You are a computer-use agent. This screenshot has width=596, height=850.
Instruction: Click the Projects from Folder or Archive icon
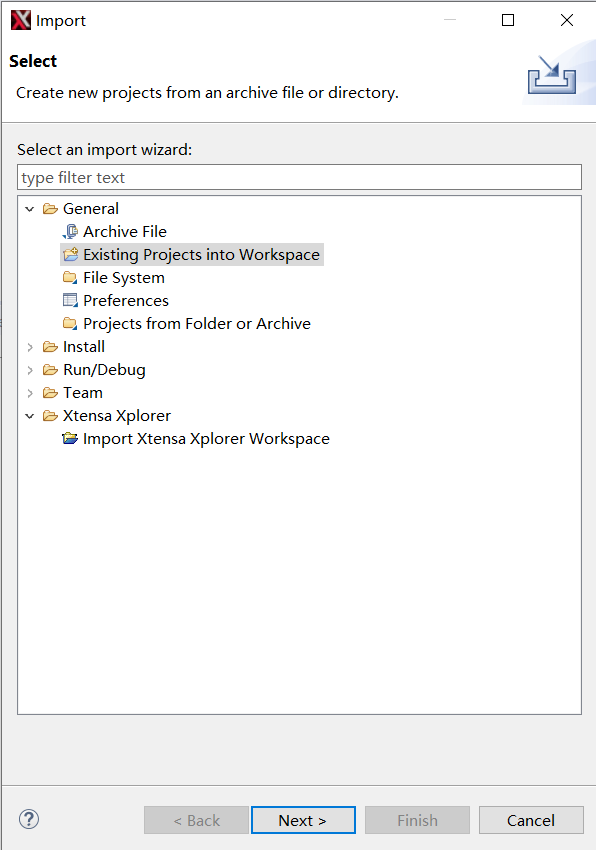pos(71,324)
